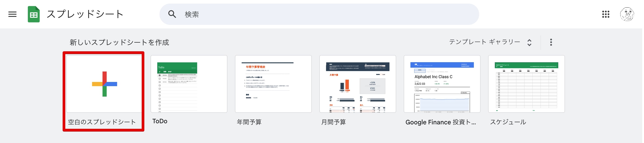
Task: Create a blank spreadsheet with the plus thumbnail
Action: click(x=105, y=84)
